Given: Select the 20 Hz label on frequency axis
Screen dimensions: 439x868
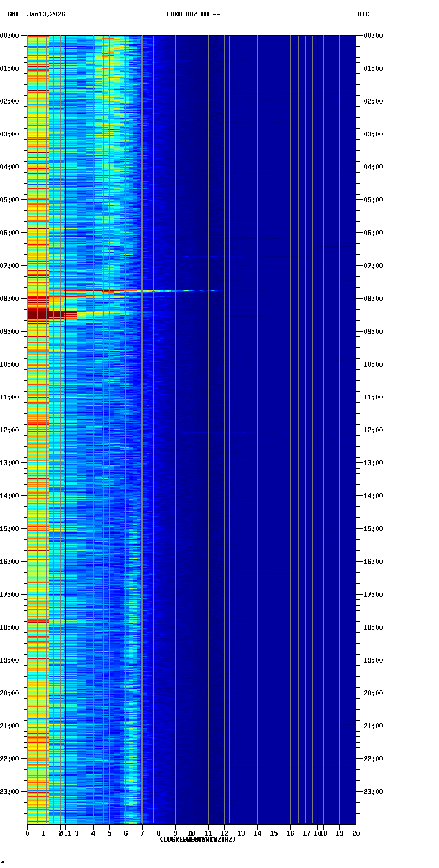Looking at the screenshot, I should pyautogui.click(x=356, y=833).
